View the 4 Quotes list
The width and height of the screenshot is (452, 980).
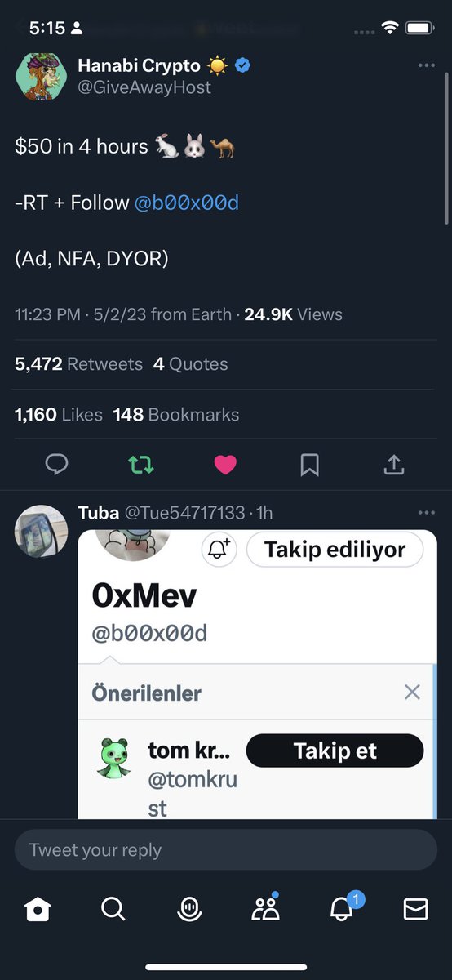[191, 364]
